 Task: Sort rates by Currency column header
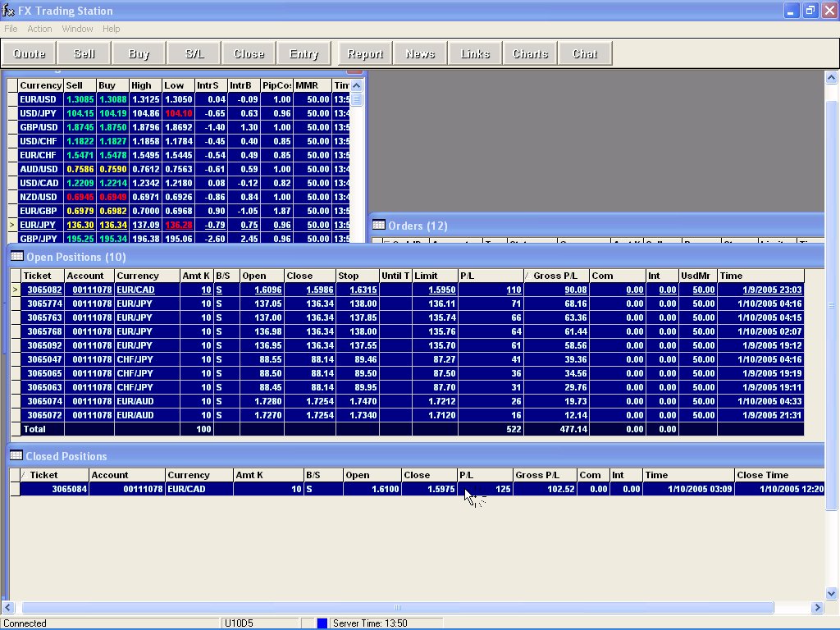coord(41,85)
